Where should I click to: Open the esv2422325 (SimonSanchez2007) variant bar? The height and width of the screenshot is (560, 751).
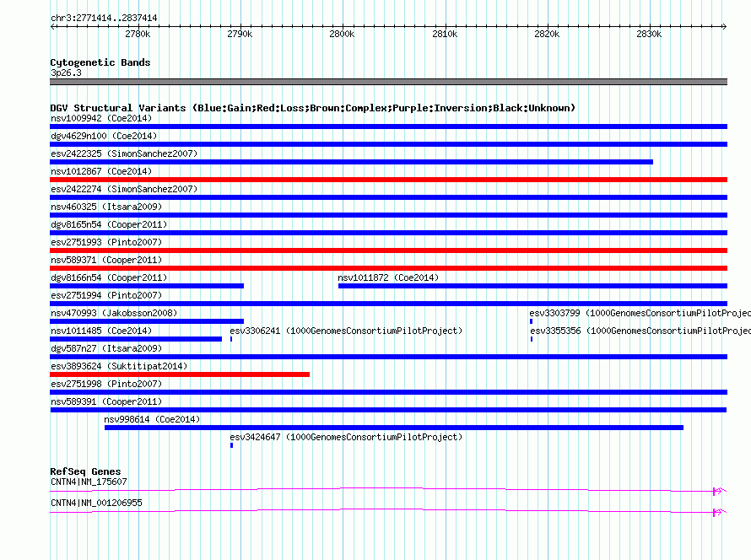click(352, 162)
